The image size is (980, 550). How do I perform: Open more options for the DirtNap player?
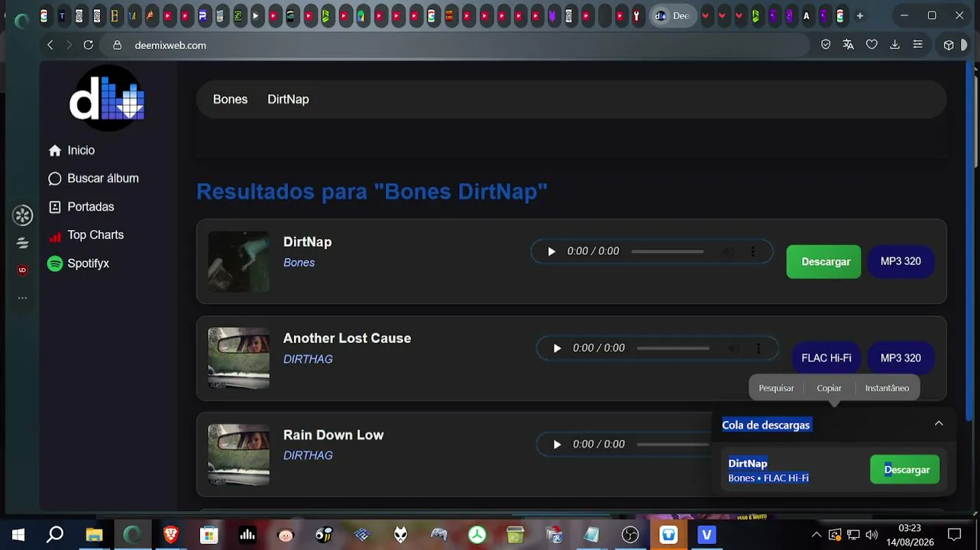click(x=753, y=251)
